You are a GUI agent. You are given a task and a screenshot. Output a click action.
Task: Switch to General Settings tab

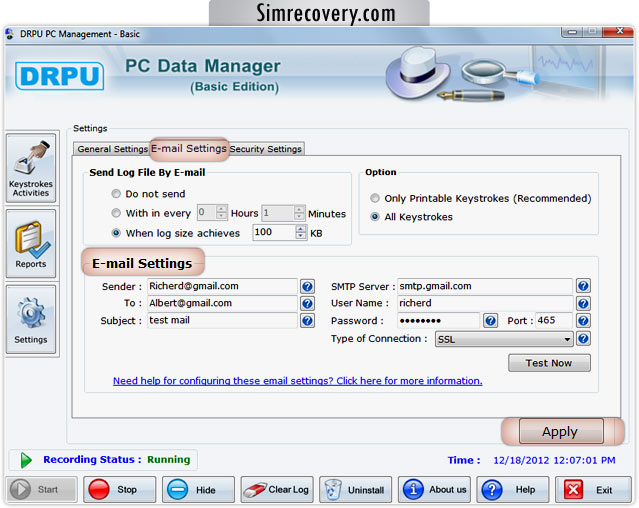point(112,149)
